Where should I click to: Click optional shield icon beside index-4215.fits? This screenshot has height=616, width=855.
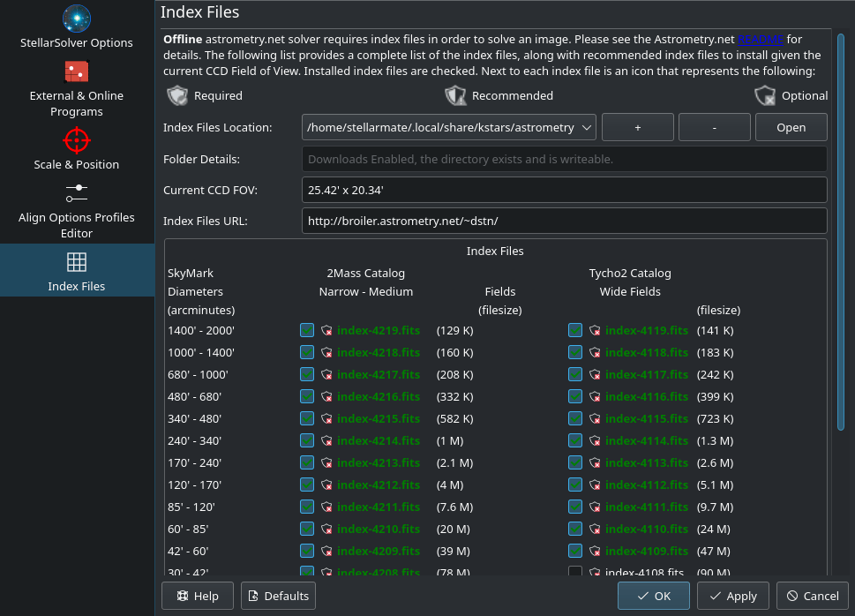[x=326, y=418]
